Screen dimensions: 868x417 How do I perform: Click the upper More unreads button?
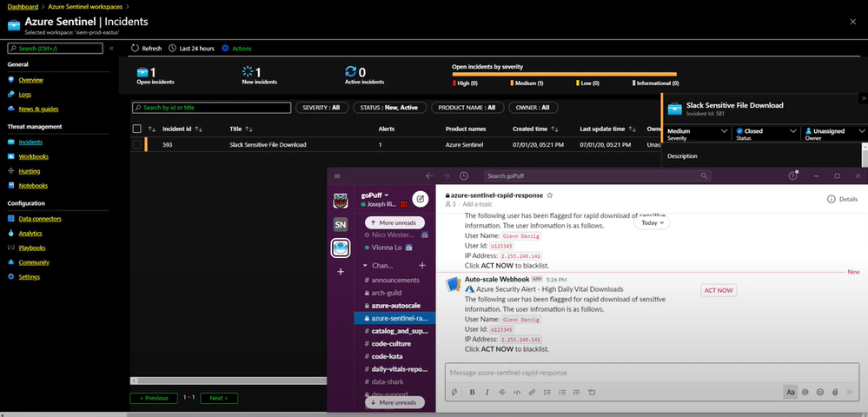click(x=394, y=222)
